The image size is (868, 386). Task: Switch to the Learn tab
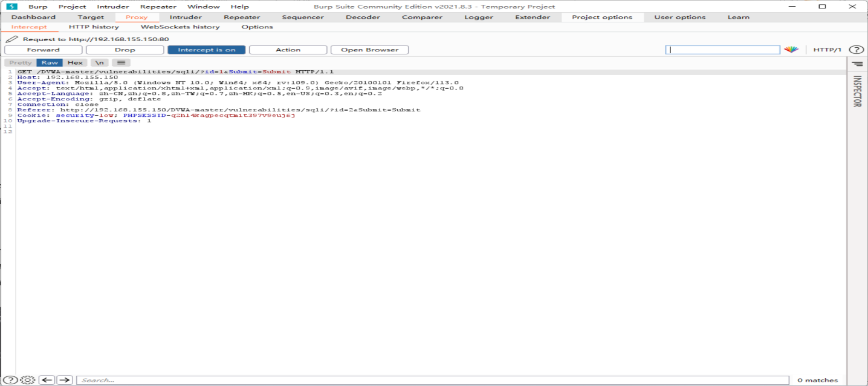click(738, 17)
